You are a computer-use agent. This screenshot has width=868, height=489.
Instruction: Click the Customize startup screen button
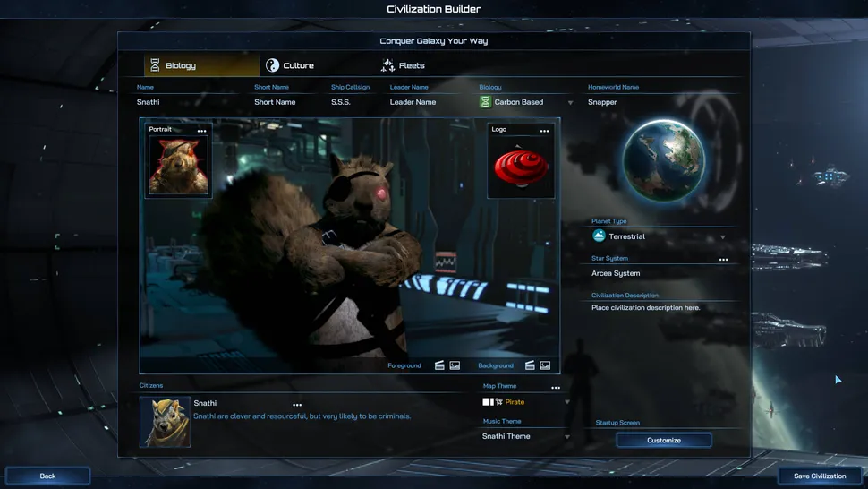pos(664,441)
